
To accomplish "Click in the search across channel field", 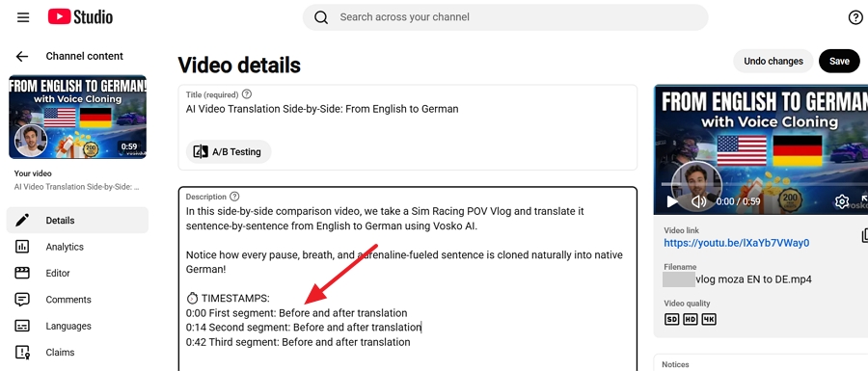I will [505, 17].
